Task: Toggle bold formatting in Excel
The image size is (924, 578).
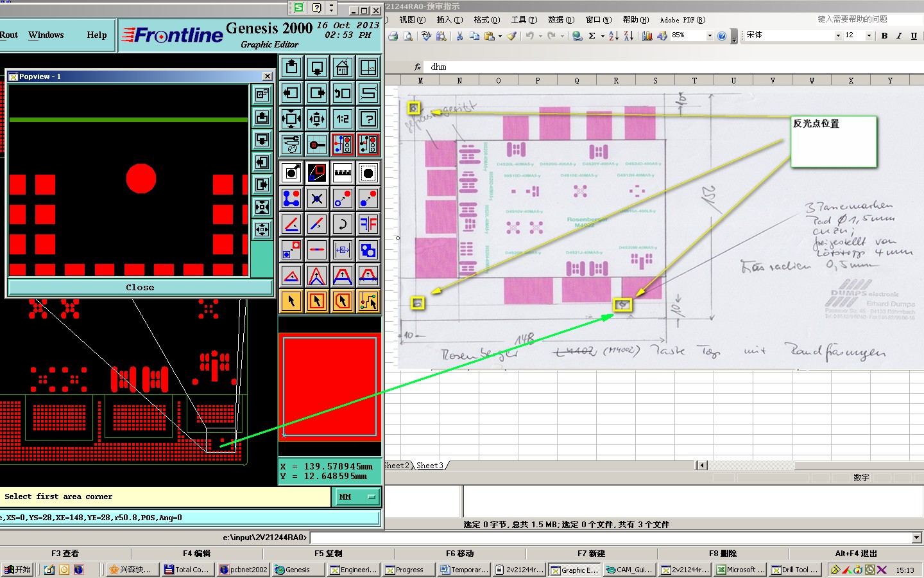Action: [884, 36]
